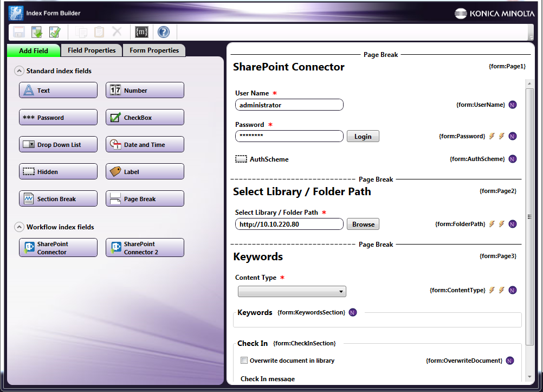
Task: Add a Text field
Action: [58, 90]
